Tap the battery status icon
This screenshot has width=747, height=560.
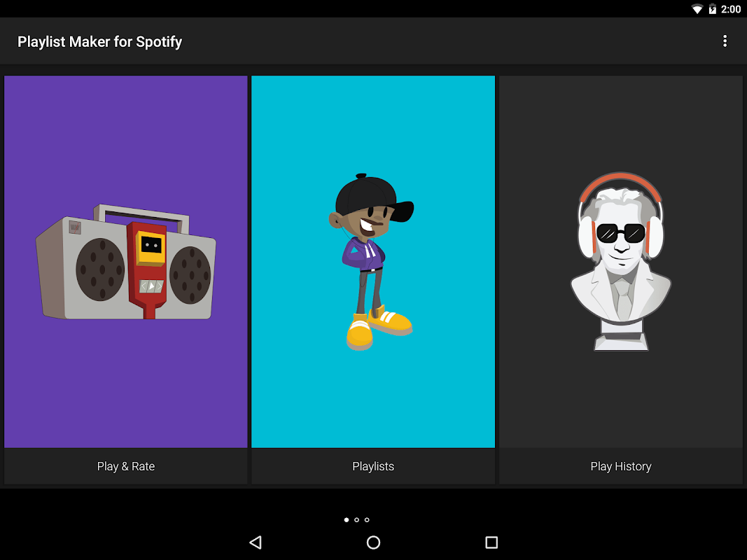(x=713, y=9)
